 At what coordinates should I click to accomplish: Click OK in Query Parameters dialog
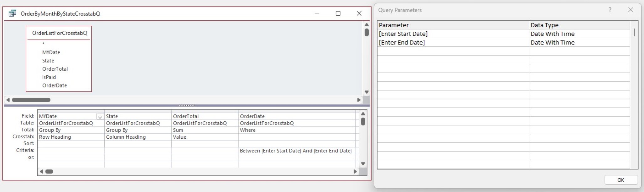click(621, 180)
